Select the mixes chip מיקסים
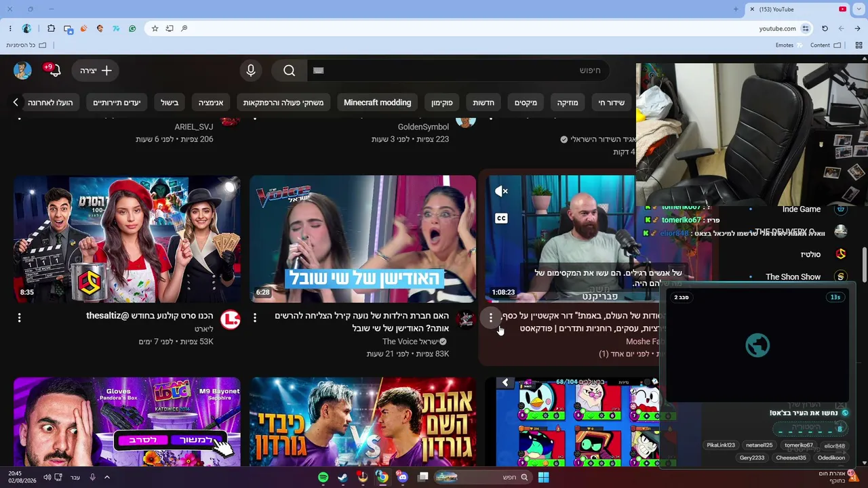868x488 pixels. 526,103
